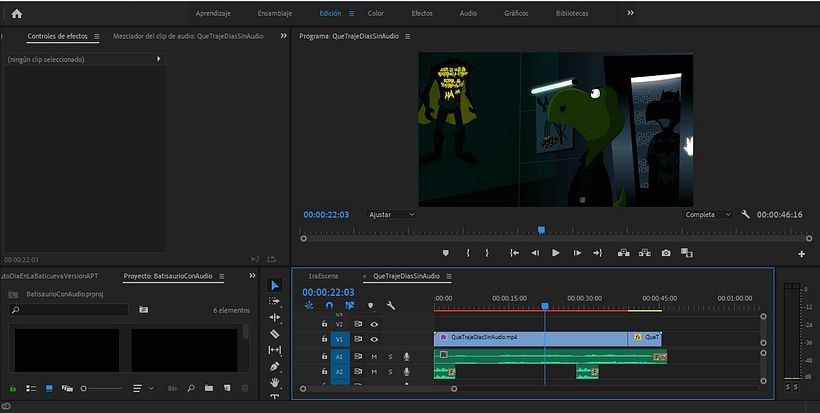The image size is (820, 413).
Task: Mute audio track A1
Action: coord(374,357)
